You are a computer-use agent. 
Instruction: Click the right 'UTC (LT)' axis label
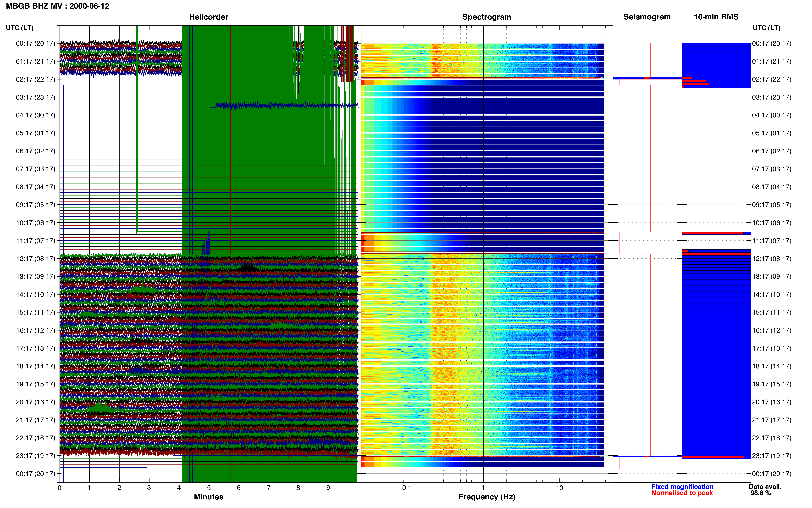click(766, 28)
